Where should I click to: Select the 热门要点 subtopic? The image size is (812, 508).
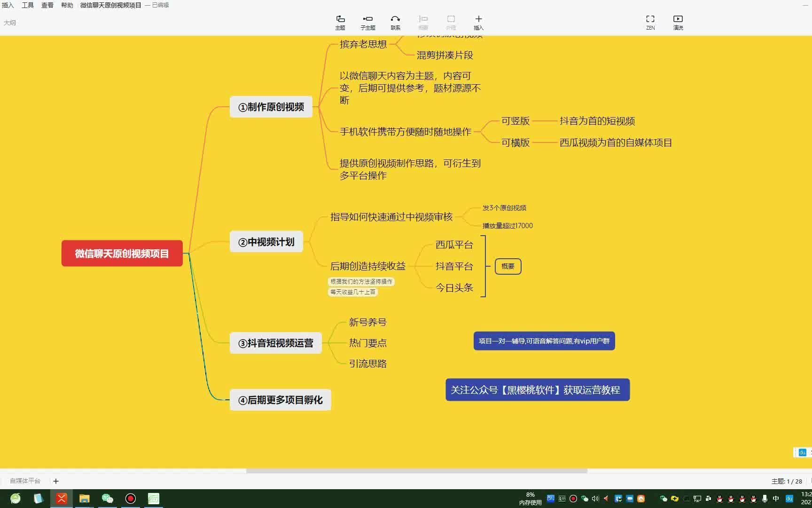point(368,343)
